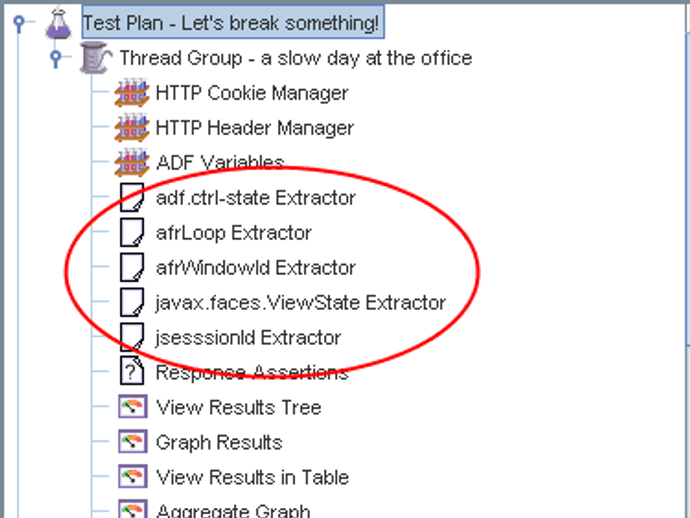Select the jsesssionId Extractor node
Screen dimensions: 690x518
(248, 337)
